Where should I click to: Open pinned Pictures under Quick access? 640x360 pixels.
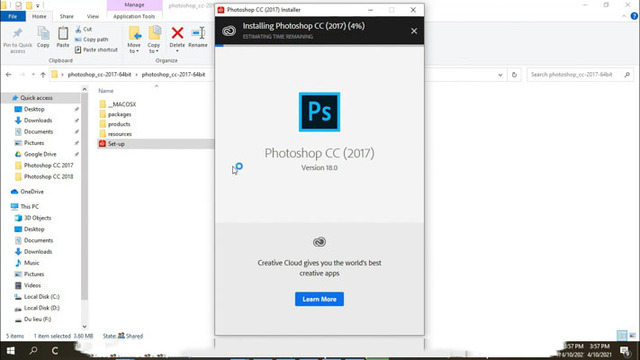click(x=33, y=143)
